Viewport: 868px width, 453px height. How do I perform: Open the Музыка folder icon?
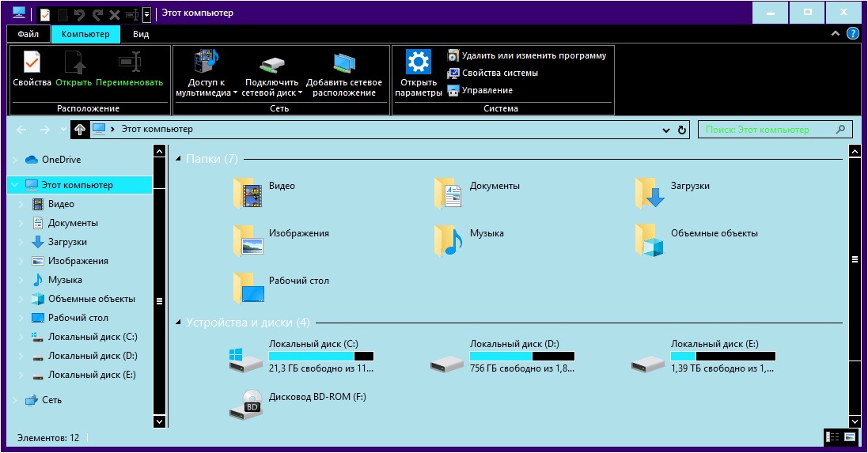[x=448, y=240]
